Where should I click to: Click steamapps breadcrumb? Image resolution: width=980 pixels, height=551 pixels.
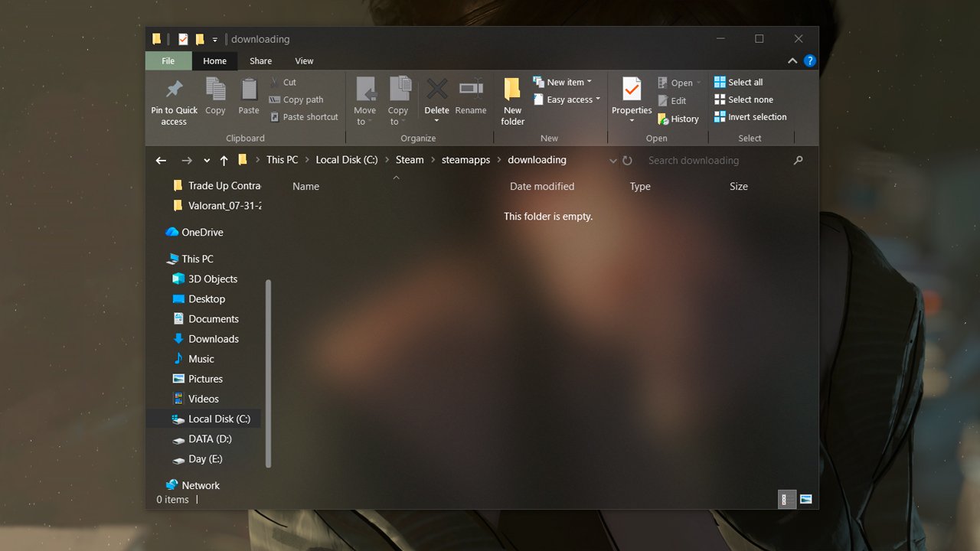(x=465, y=160)
